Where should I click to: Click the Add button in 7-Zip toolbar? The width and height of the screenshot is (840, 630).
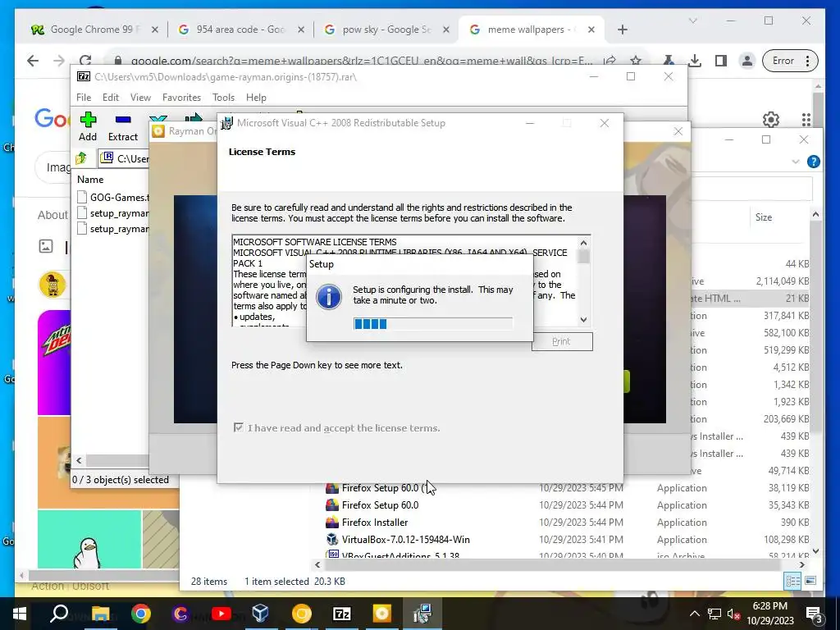coord(88,126)
